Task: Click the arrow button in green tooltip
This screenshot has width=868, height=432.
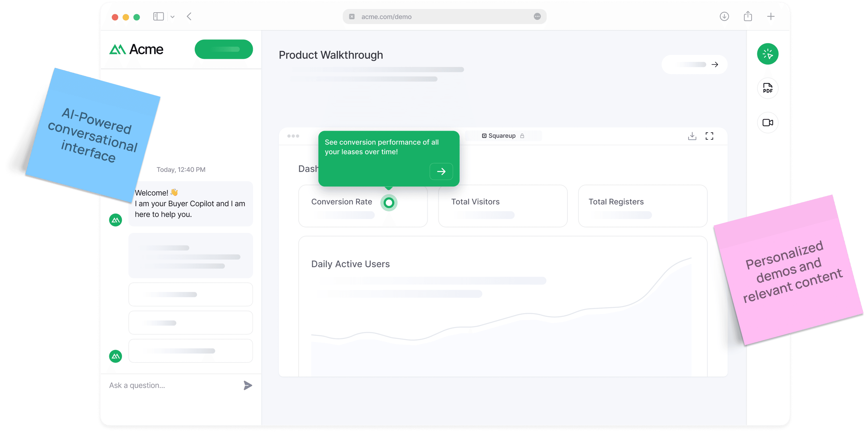Action: (441, 172)
